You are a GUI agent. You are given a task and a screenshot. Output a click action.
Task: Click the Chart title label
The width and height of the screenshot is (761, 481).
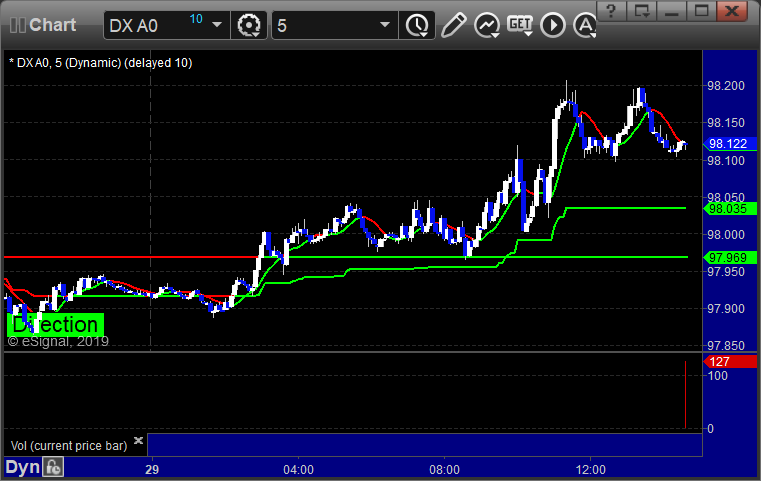[x=52, y=25]
